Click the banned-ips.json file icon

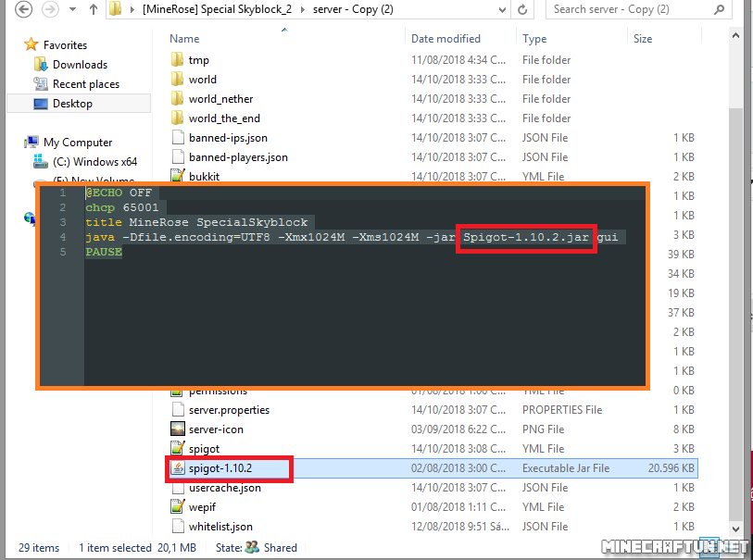tap(178, 137)
